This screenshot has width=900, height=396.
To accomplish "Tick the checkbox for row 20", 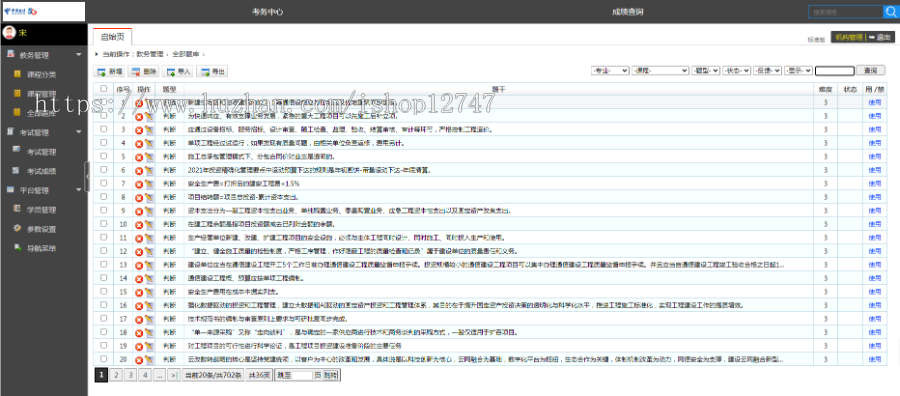I will point(103,359).
